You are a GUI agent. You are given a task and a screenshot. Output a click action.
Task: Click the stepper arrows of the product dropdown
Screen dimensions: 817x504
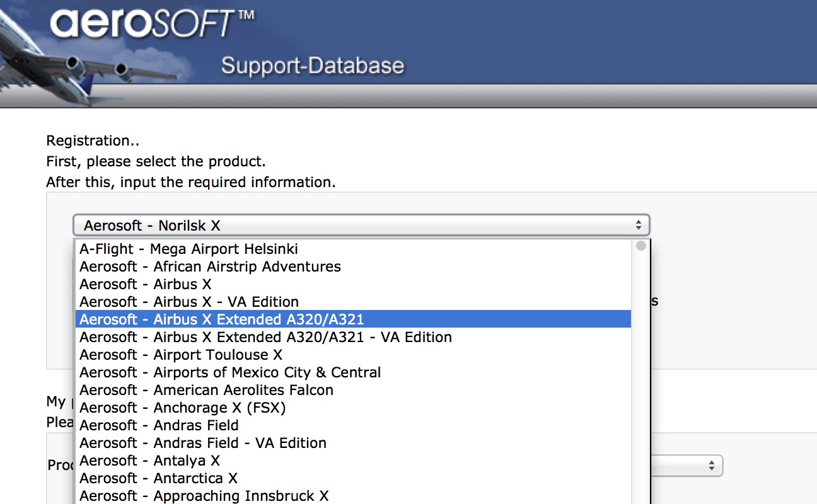point(638,226)
